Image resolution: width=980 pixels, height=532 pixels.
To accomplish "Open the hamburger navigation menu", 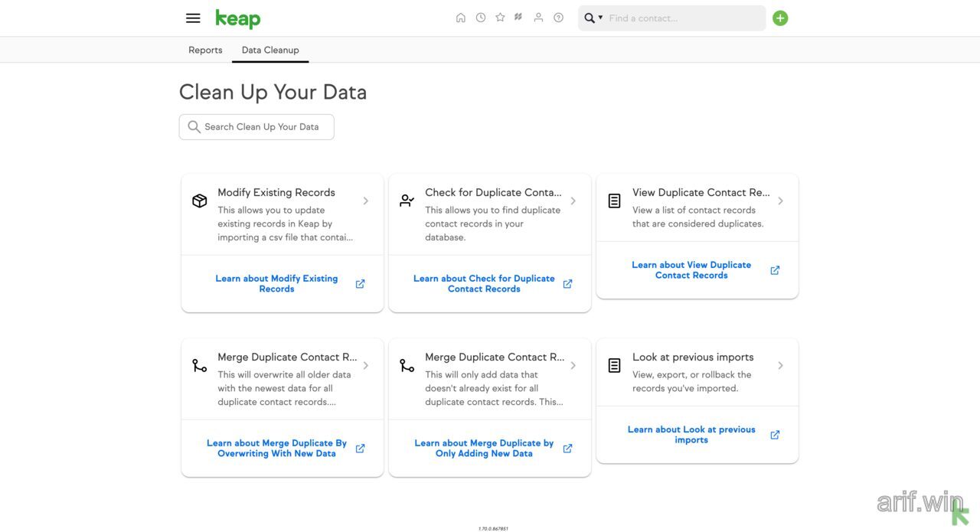I will pos(192,18).
